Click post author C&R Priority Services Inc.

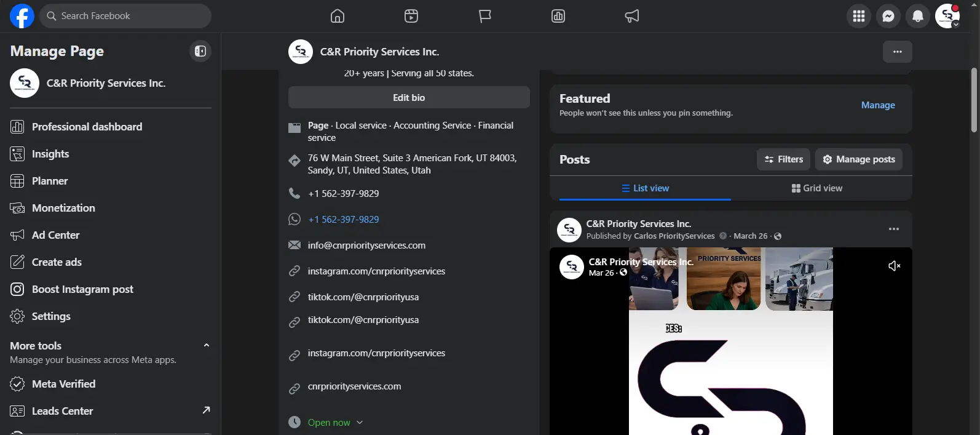tap(639, 224)
